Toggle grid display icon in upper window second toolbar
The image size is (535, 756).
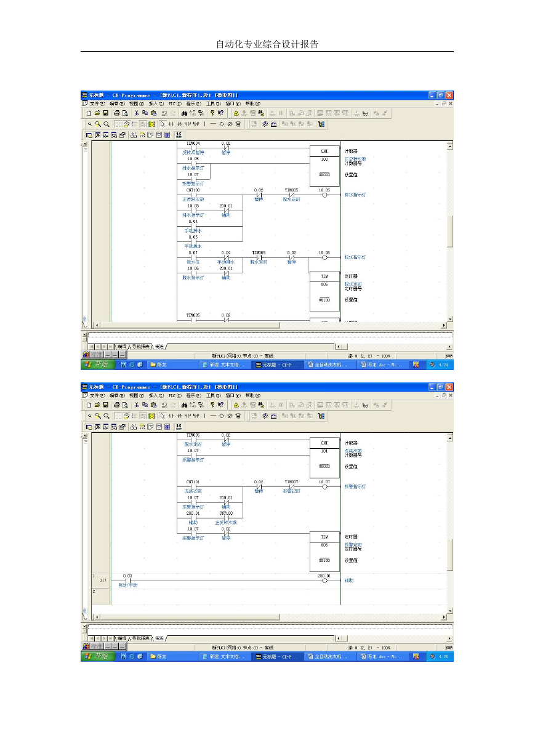click(x=117, y=124)
